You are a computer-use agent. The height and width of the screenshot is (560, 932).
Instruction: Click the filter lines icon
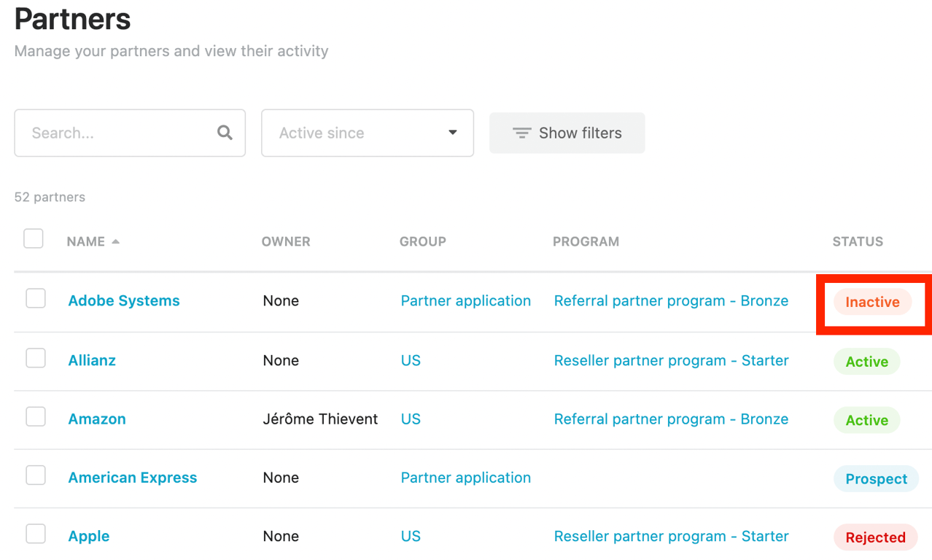(521, 133)
